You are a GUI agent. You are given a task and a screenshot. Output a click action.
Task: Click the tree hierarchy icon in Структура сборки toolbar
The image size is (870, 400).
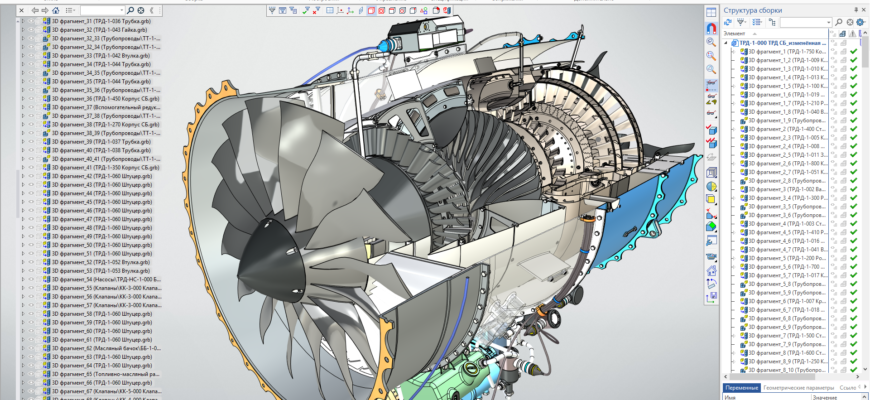pyautogui.click(x=772, y=22)
